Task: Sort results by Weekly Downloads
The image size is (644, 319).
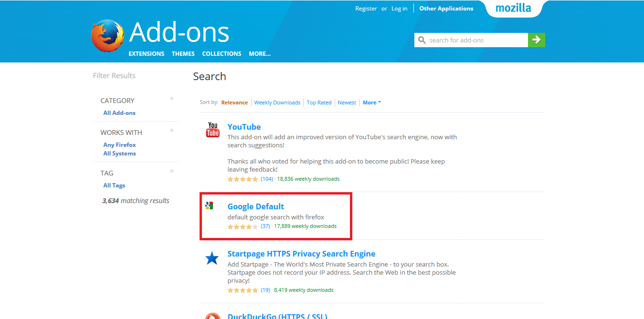Action: [x=277, y=103]
